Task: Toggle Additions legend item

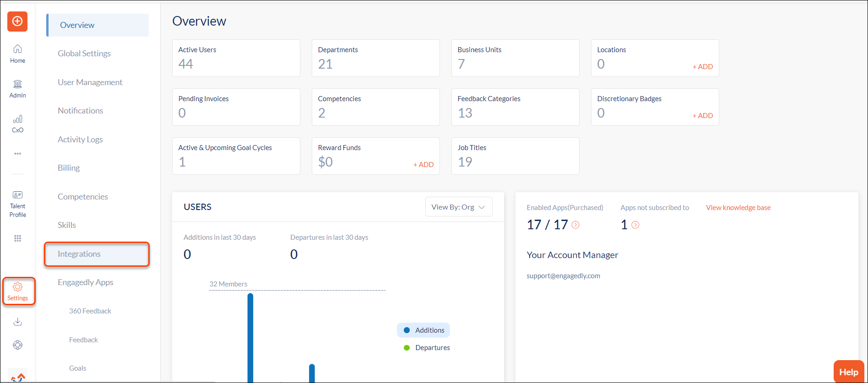Action: click(x=423, y=330)
